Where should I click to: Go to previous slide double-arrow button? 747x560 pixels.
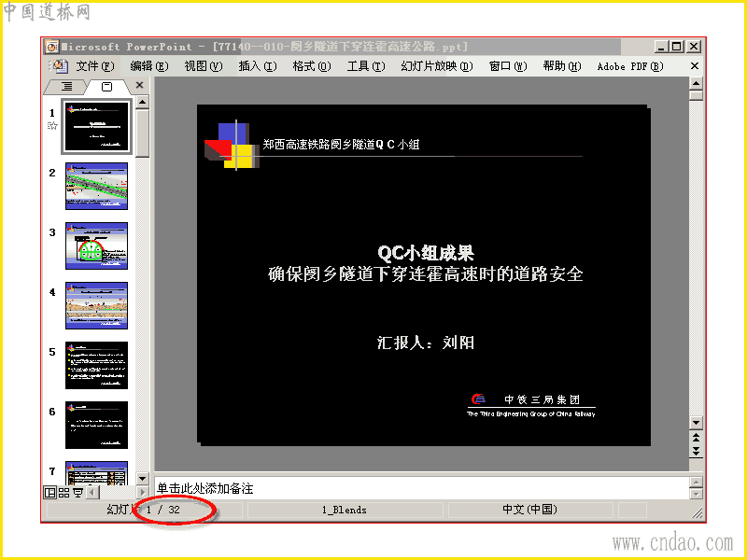coord(696,437)
